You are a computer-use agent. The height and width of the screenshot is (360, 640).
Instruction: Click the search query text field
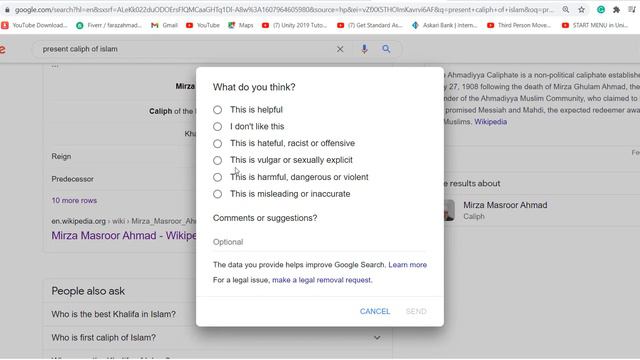point(186,49)
